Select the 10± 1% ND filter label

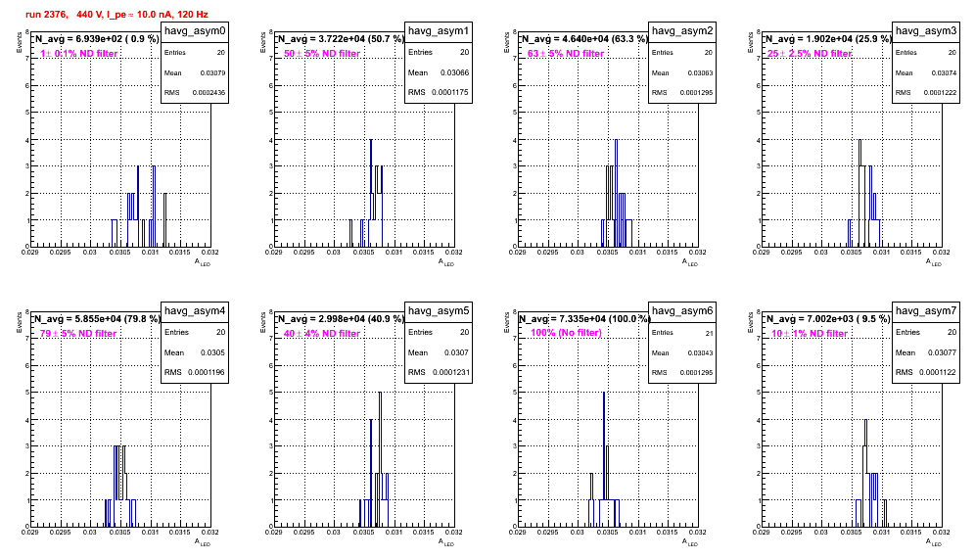[x=810, y=334]
